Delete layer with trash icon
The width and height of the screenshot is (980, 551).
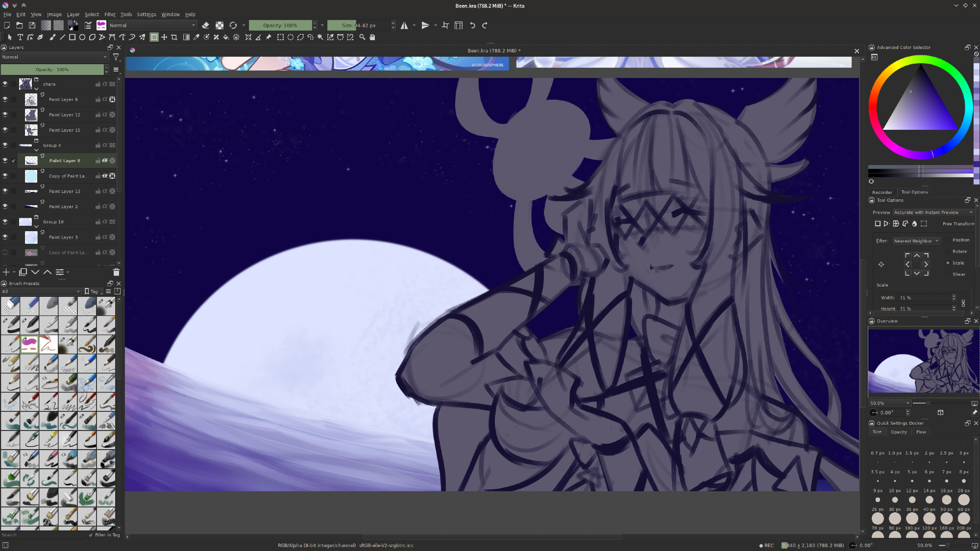[116, 272]
